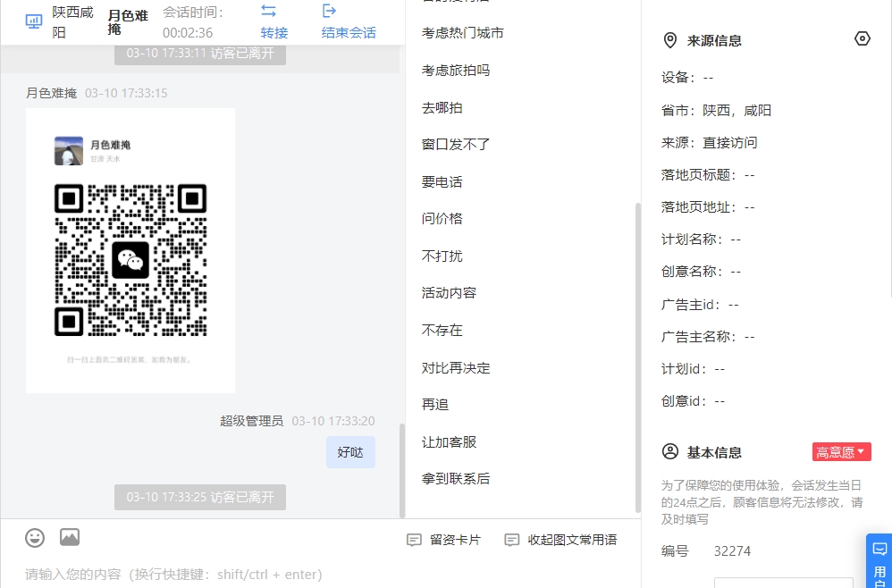This screenshot has width=892, height=588.
Task: Select quick phrase 对比再决定
Action: coord(456,368)
